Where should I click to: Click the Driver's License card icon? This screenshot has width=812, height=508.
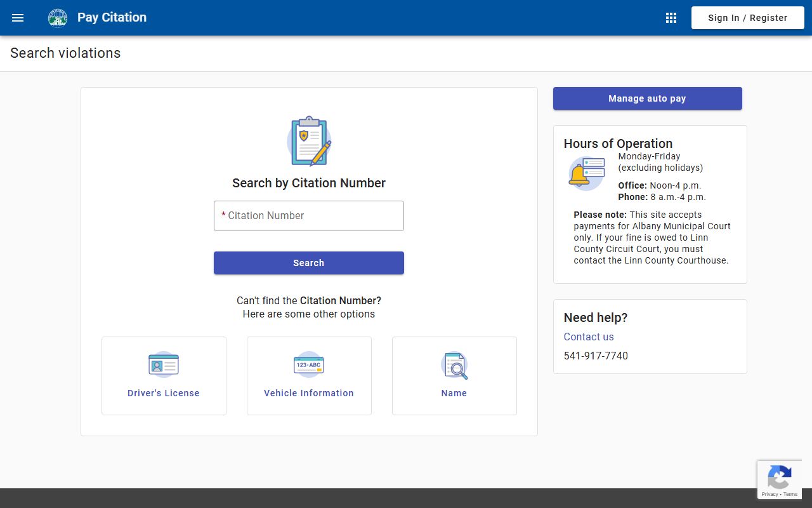pyautogui.click(x=164, y=364)
